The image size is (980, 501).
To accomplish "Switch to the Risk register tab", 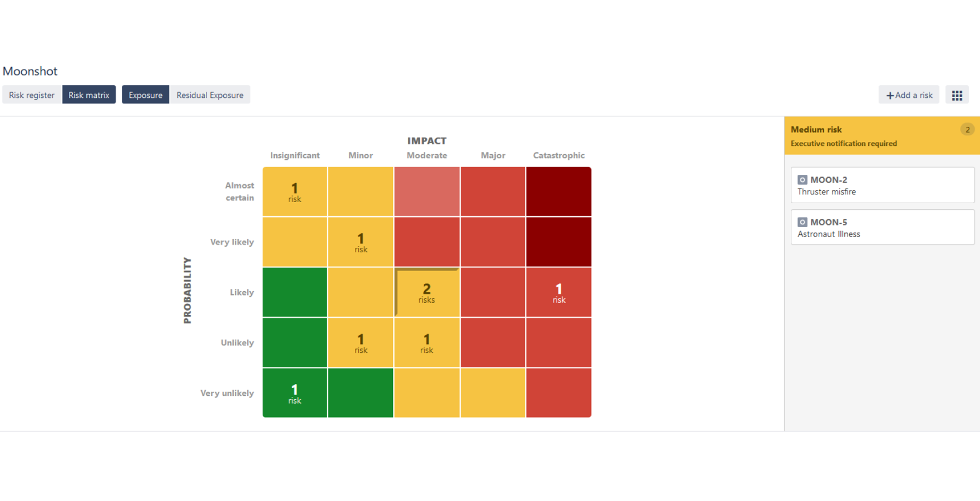I will [x=31, y=95].
